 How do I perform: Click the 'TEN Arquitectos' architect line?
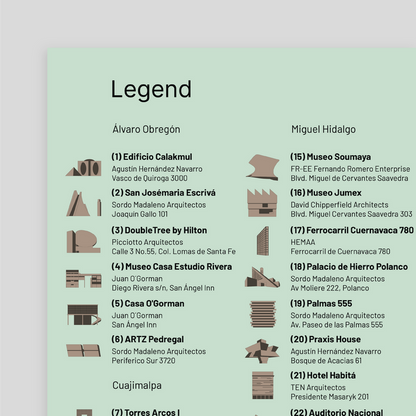click(318, 388)
